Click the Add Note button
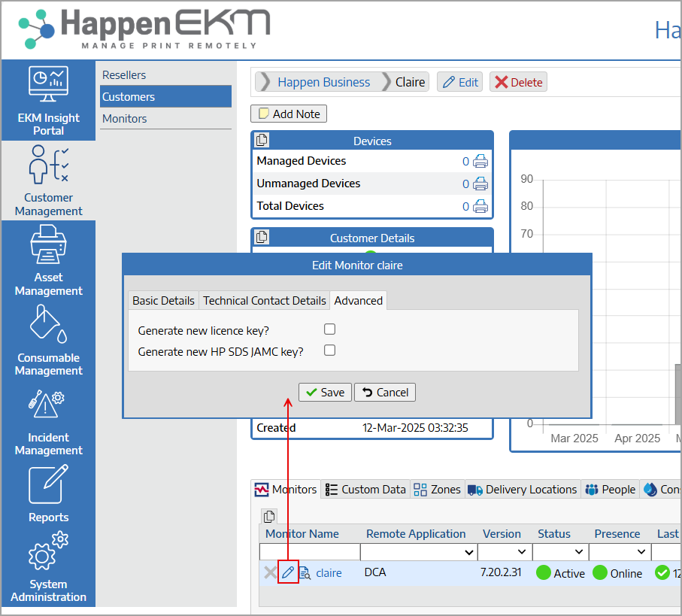Screen dimensions: 682x616 [x=289, y=114]
